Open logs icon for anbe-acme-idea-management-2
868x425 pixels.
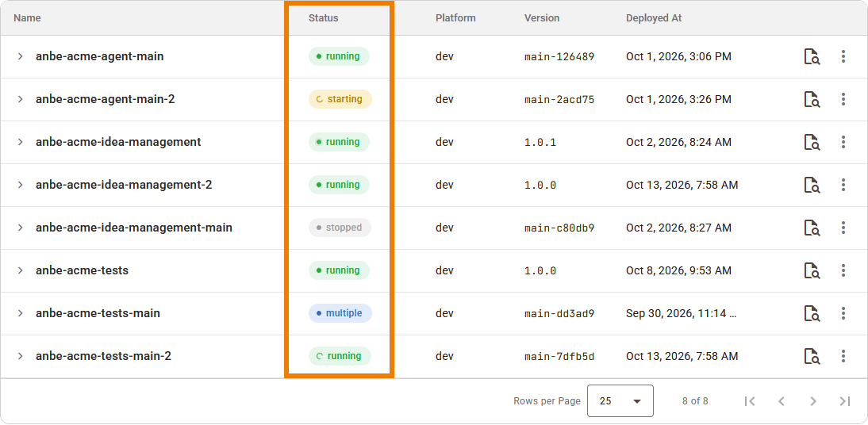pos(812,185)
